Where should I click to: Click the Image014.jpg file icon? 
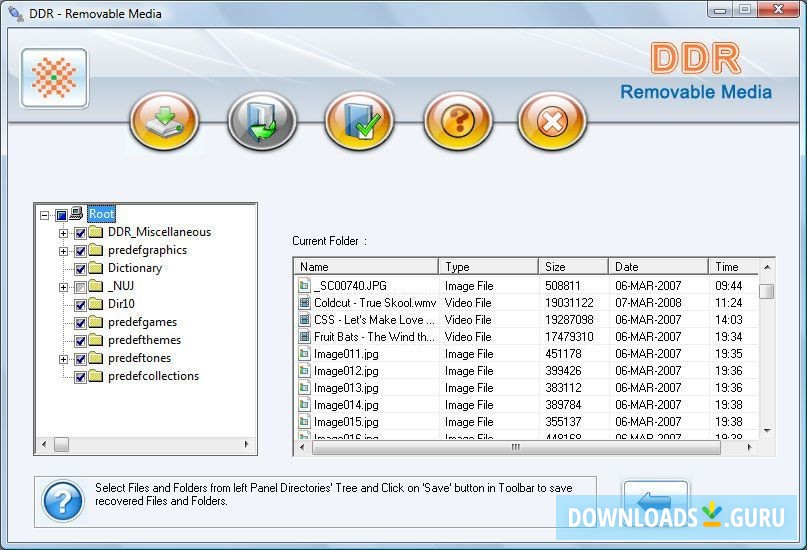(x=304, y=404)
